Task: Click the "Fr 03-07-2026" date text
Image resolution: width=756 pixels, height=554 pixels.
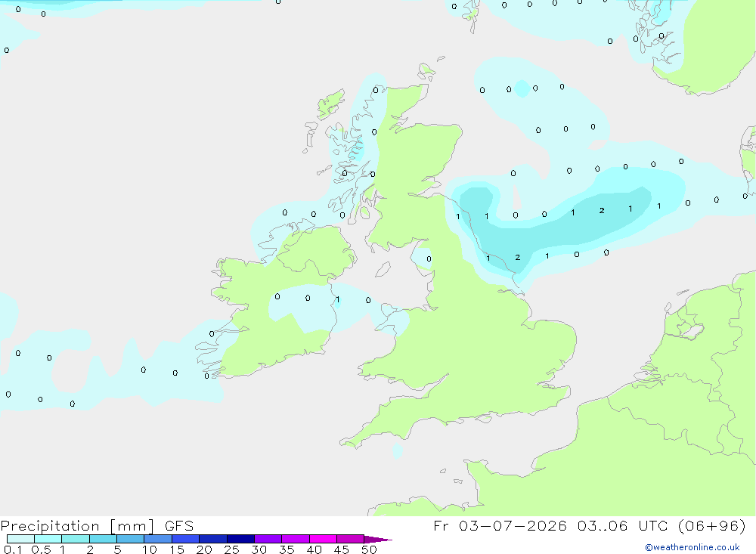Action: (500, 525)
